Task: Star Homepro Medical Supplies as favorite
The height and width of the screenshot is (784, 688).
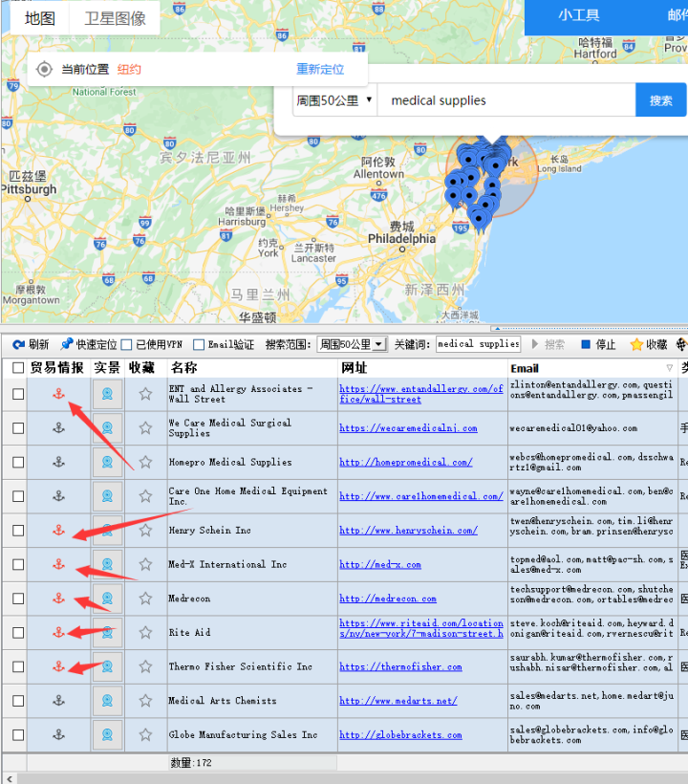Action: 145,462
